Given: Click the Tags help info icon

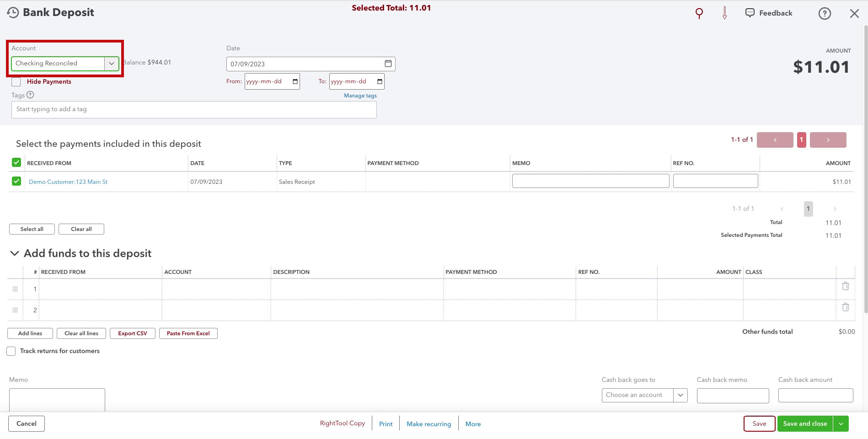Looking at the screenshot, I should 30,95.
